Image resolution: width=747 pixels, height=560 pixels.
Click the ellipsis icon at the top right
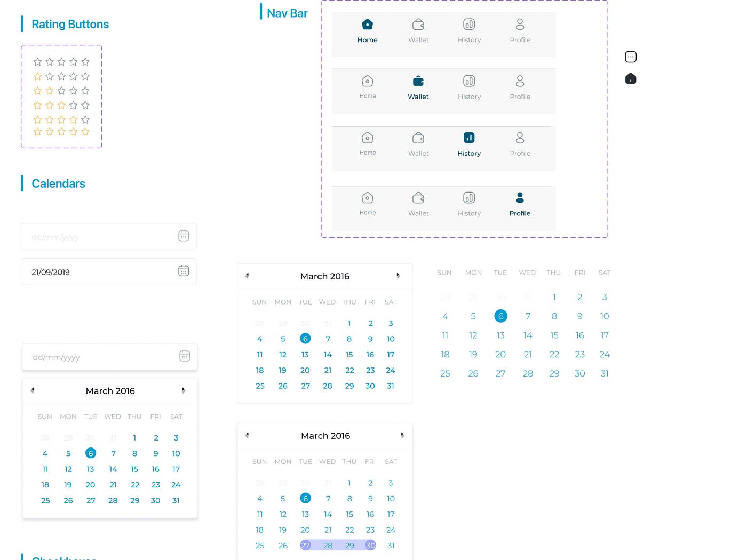click(631, 56)
